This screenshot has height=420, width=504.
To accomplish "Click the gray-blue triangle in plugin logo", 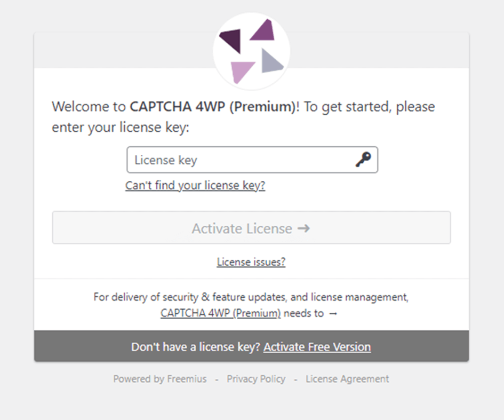I will (x=271, y=61).
